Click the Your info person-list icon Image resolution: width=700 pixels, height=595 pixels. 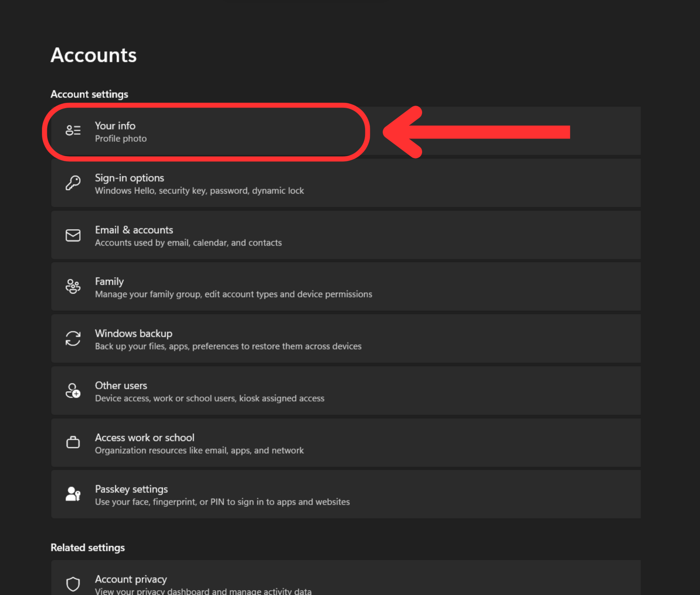click(x=73, y=131)
